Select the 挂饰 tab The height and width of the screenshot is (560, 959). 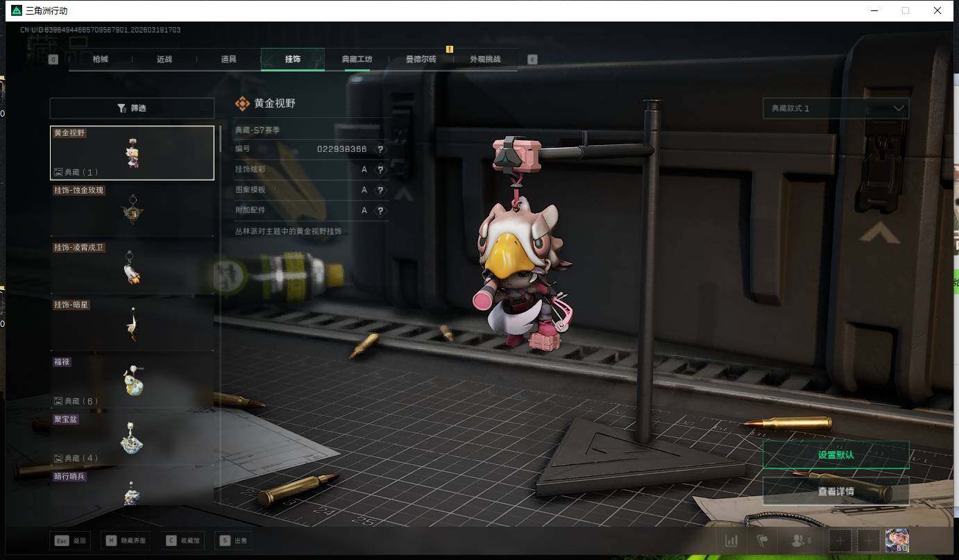[293, 59]
